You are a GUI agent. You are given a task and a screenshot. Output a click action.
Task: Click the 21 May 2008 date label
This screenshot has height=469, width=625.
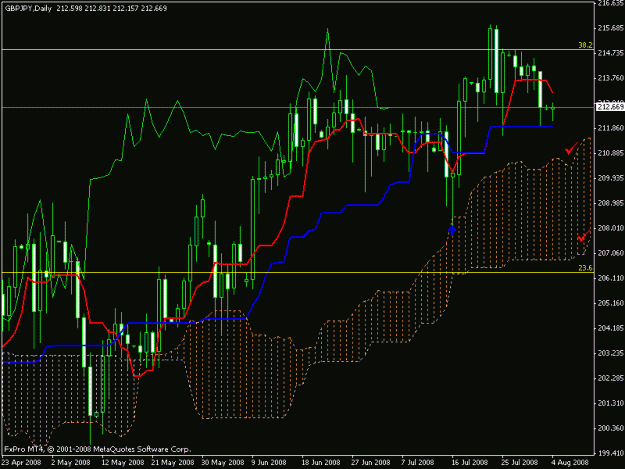173,463
